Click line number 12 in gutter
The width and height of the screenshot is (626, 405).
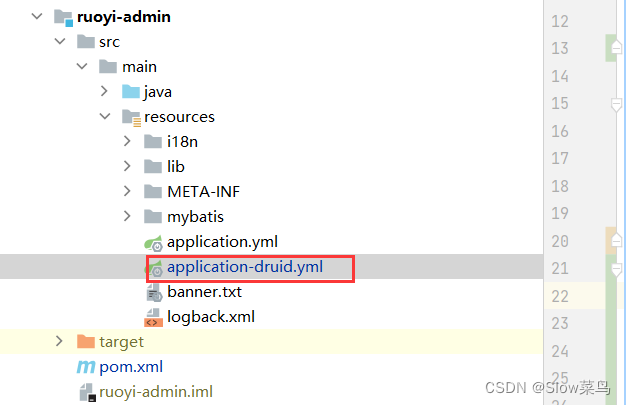(560, 21)
